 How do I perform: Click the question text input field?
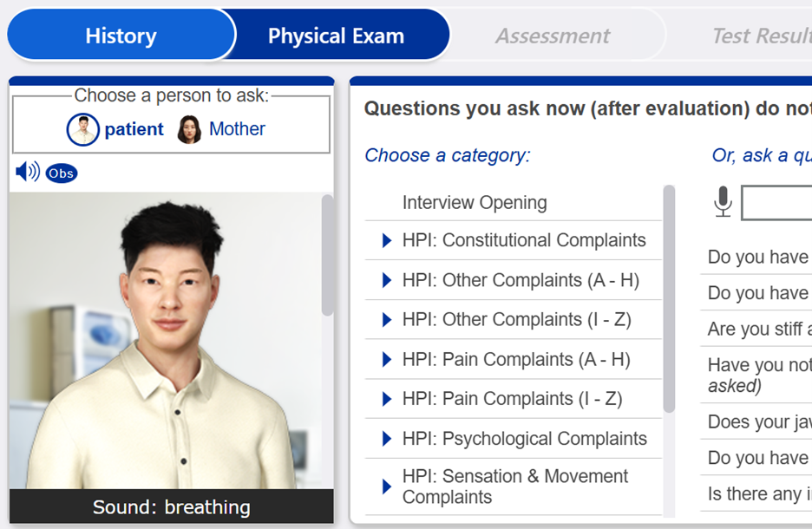776,203
